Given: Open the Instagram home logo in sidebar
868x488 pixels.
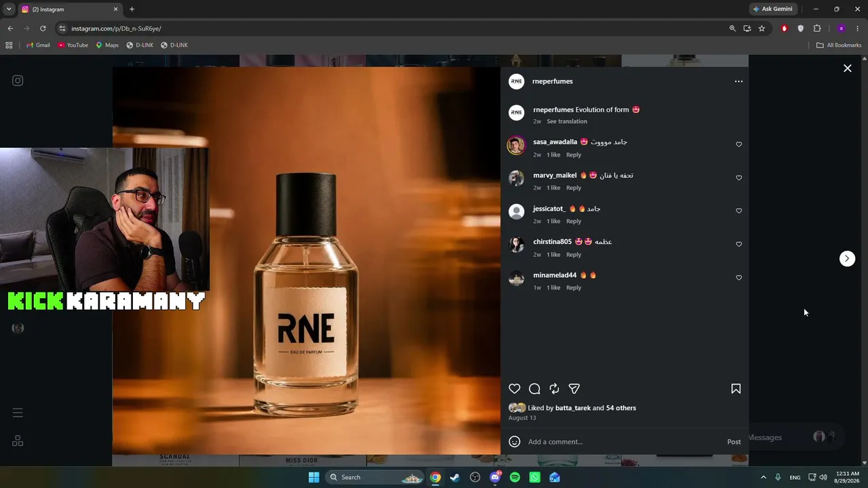Looking at the screenshot, I should [x=18, y=81].
